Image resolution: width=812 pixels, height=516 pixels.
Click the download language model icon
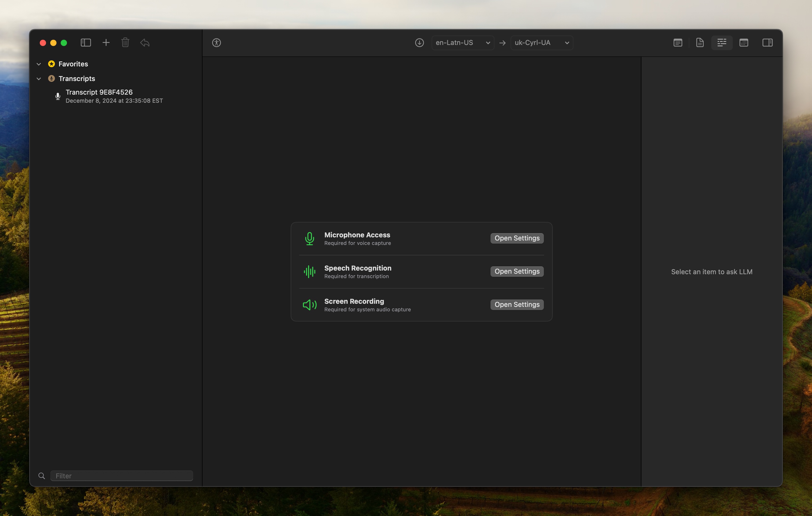pyautogui.click(x=419, y=42)
